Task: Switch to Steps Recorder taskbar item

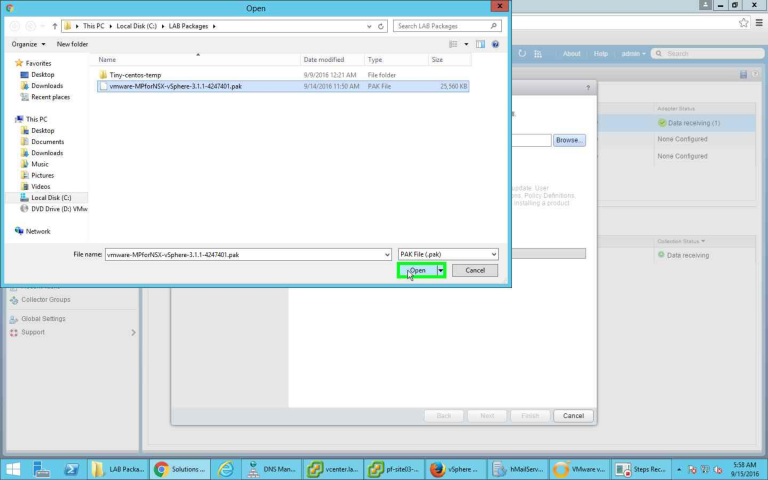Action: tap(641, 469)
